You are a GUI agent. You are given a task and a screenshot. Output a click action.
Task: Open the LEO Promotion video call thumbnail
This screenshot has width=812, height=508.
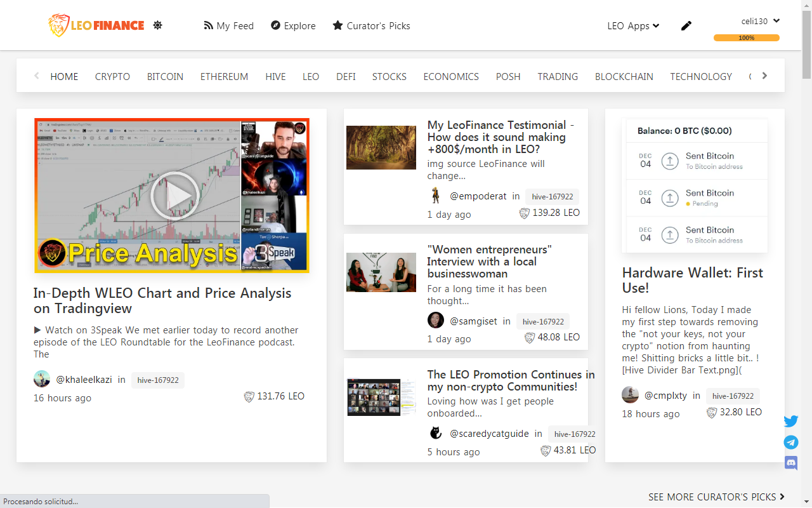(x=382, y=398)
